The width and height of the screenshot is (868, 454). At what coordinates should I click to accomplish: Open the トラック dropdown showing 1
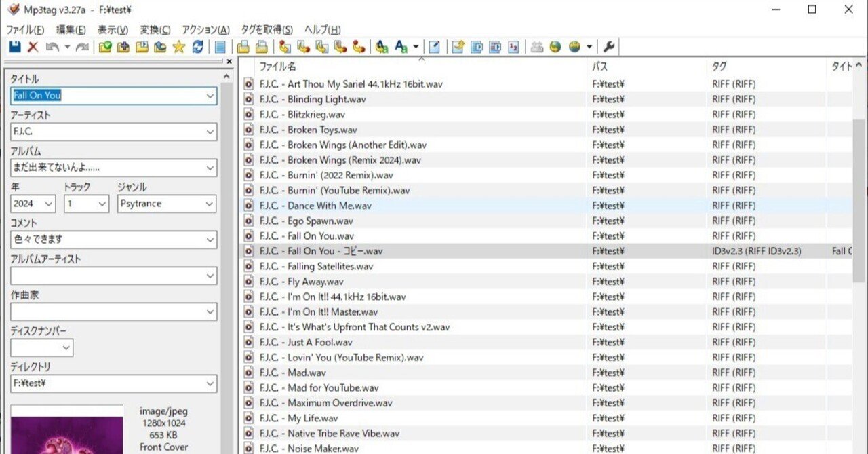[102, 204]
